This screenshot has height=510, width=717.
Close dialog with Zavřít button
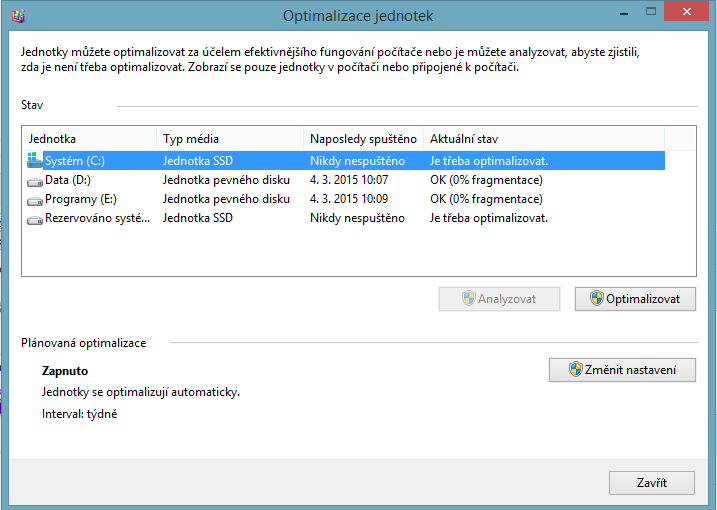click(652, 483)
